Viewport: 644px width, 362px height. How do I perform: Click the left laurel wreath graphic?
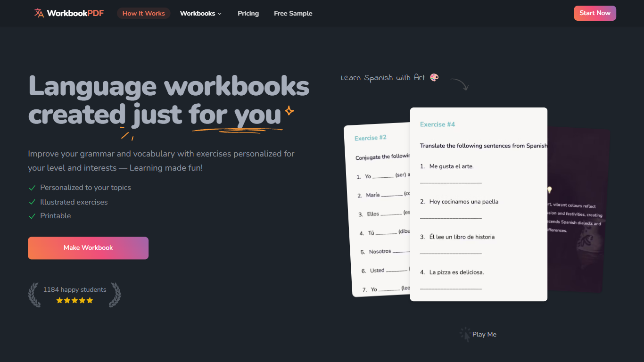pos(33,295)
